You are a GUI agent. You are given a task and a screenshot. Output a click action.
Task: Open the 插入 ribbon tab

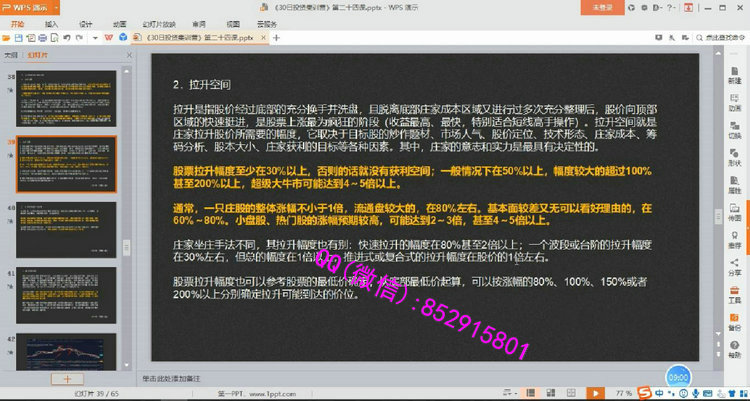click(x=51, y=24)
